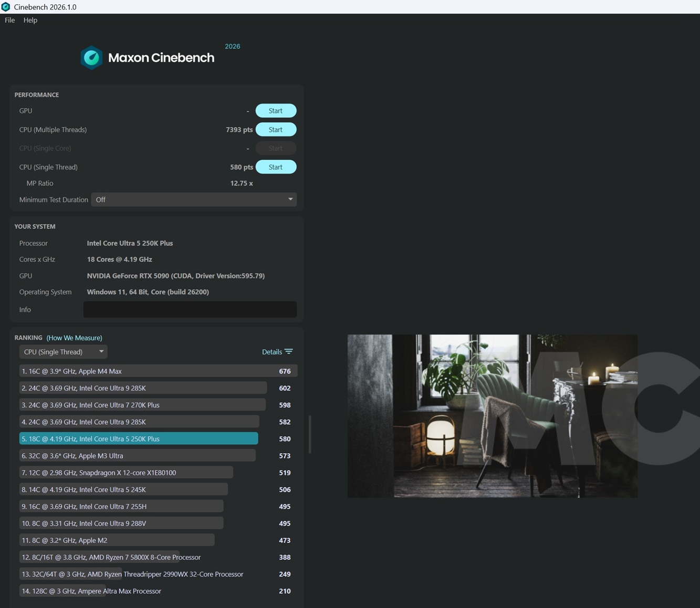This screenshot has width=700, height=608.
Task: Click into the Info text field
Action: 190,309
